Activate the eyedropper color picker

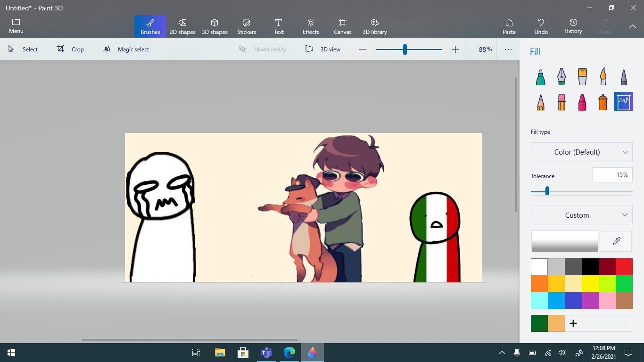616,241
